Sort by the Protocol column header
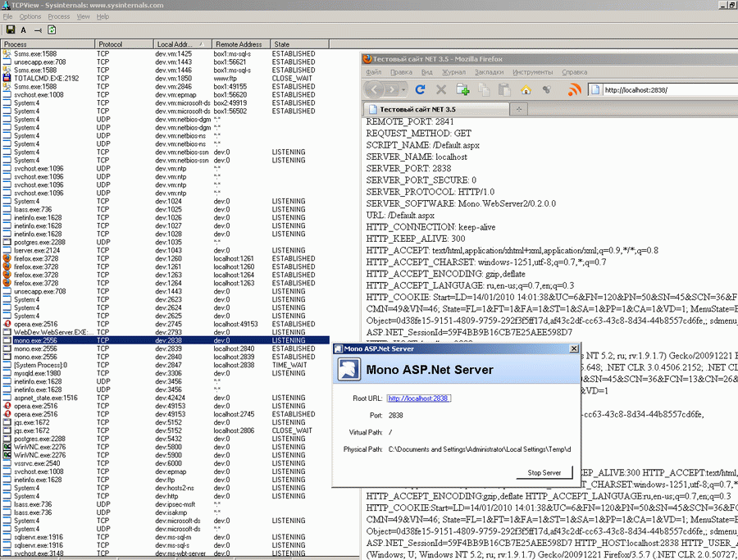The image size is (738, 560). [x=125, y=44]
